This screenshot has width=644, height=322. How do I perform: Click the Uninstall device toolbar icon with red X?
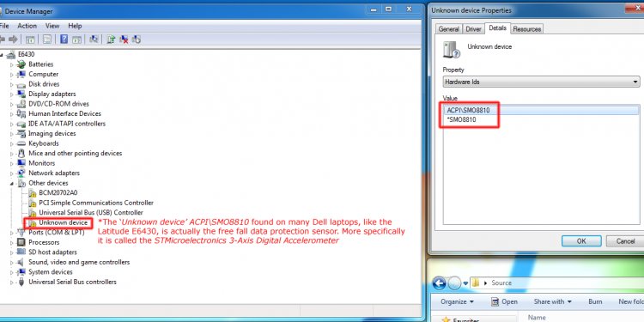point(124,39)
